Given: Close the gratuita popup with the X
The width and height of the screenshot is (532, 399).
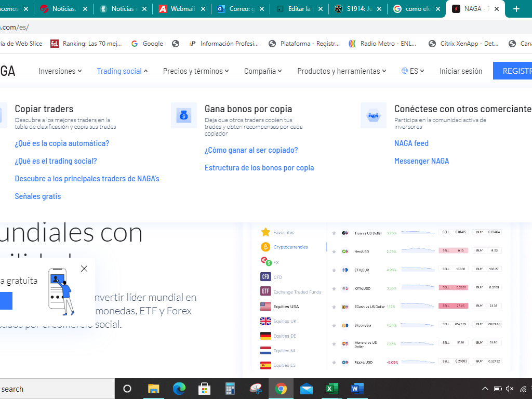Looking at the screenshot, I should [x=84, y=269].
